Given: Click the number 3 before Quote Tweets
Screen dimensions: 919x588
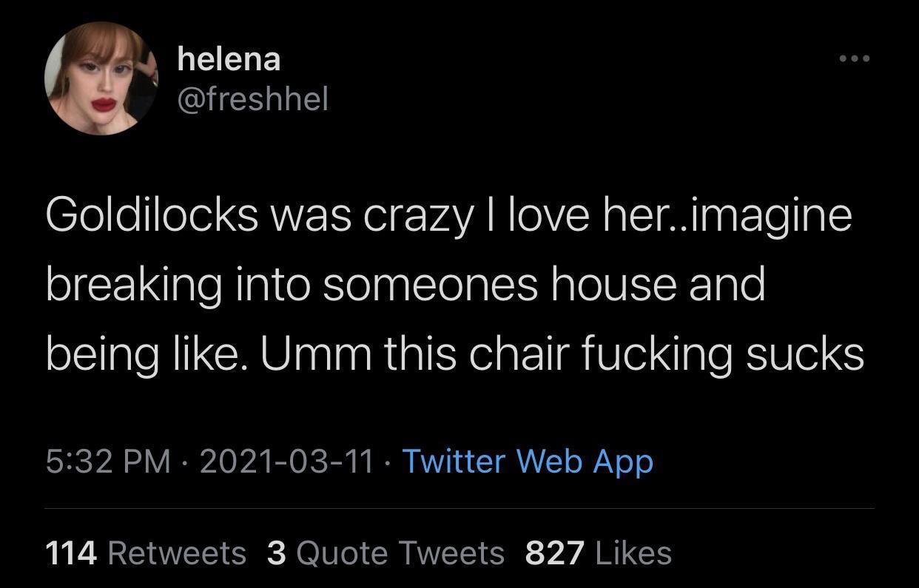Looking at the screenshot, I should point(277,552).
